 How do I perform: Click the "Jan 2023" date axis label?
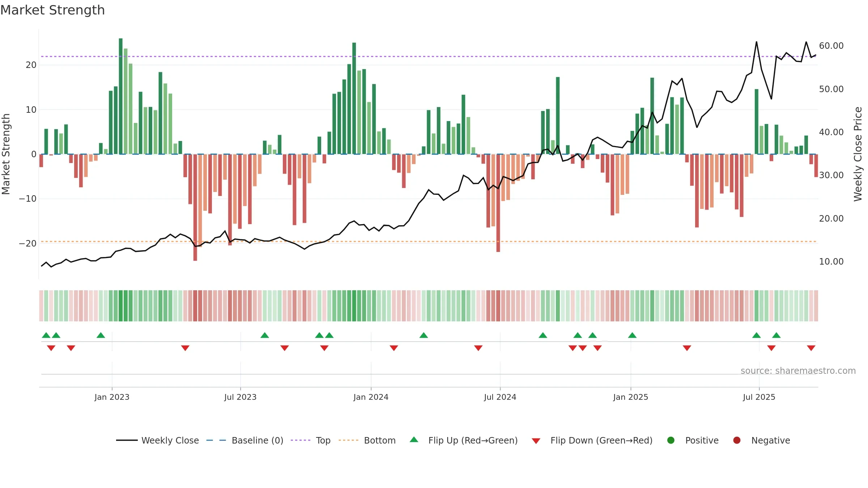[x=112, y=397]
